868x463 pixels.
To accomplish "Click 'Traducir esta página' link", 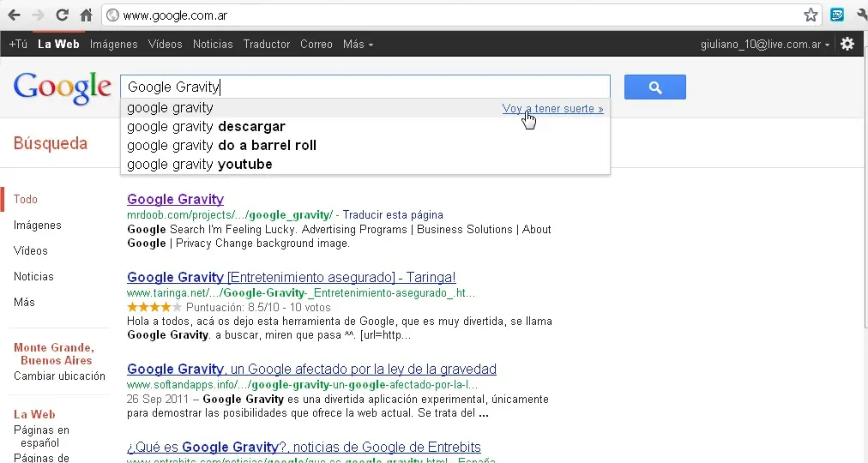I will pos(393,214).
